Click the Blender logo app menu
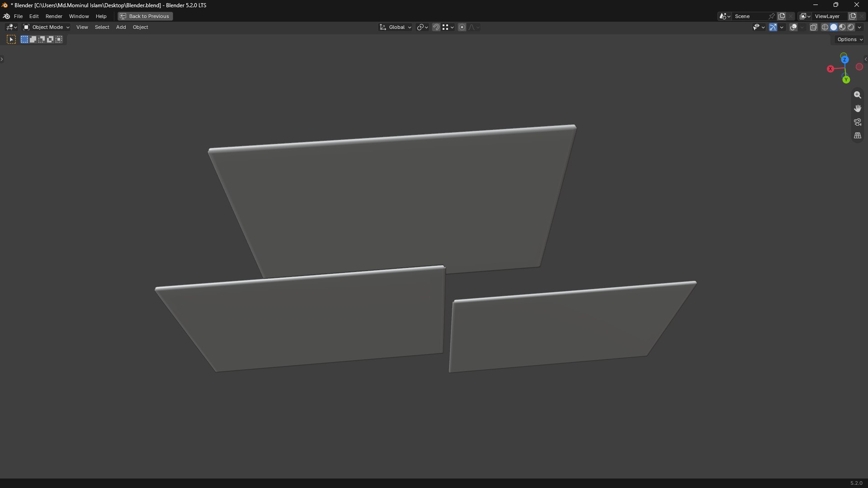 7,16
